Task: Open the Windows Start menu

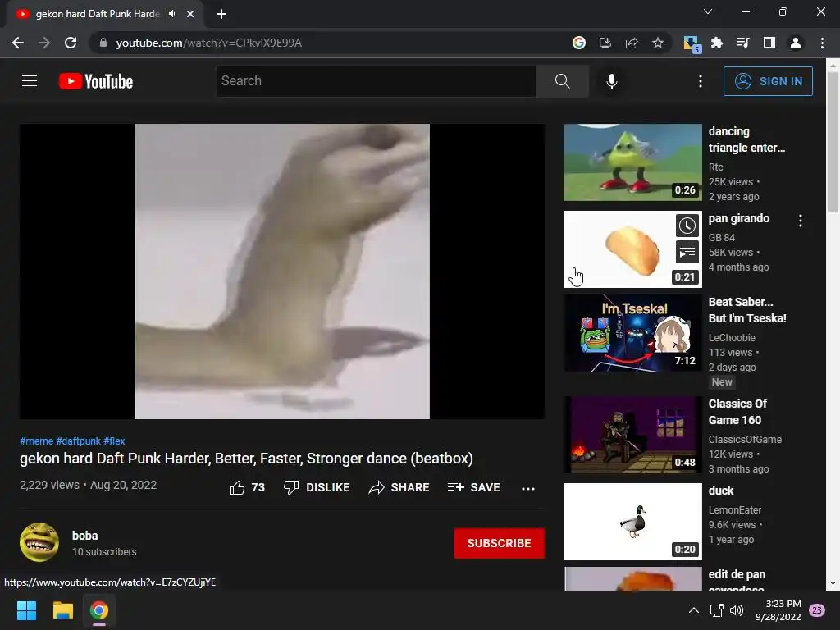Action: click(26, 610)
